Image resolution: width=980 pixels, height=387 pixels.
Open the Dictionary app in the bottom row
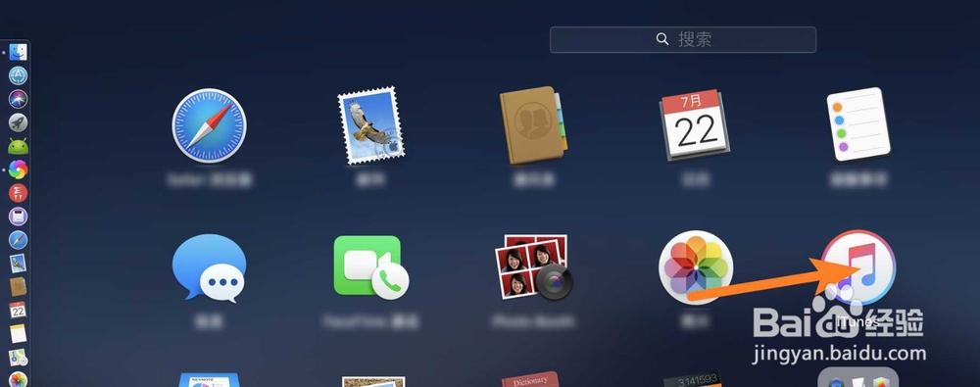click(x=530, y=379)
